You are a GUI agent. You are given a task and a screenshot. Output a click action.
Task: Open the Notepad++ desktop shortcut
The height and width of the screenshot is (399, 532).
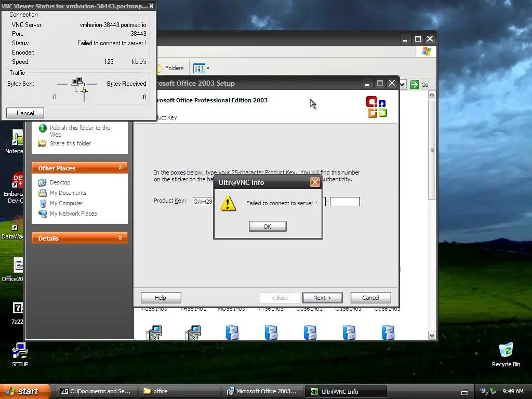14,142
